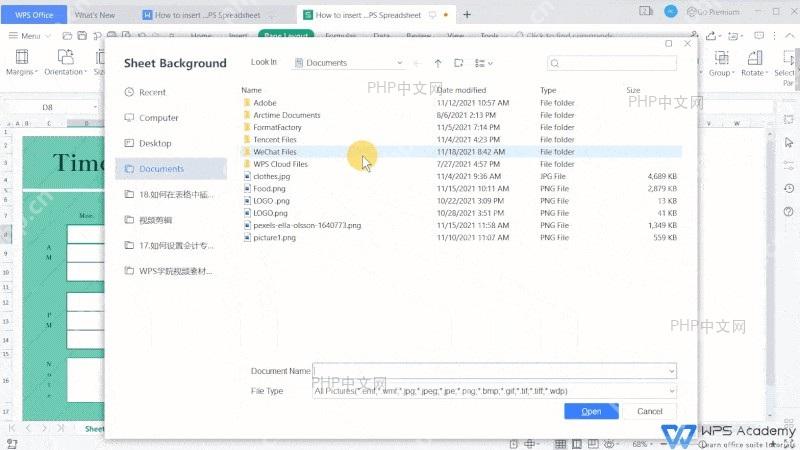Click the user account avatar icon
Viewport: 800px width, 450px height.
pos(670,11)
